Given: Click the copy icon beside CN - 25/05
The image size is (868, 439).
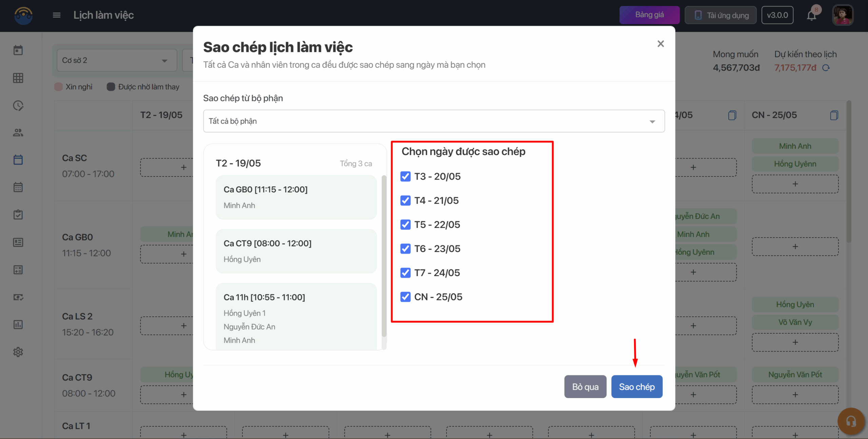Looking at the screenshot, I should click(x=834, y=115).
